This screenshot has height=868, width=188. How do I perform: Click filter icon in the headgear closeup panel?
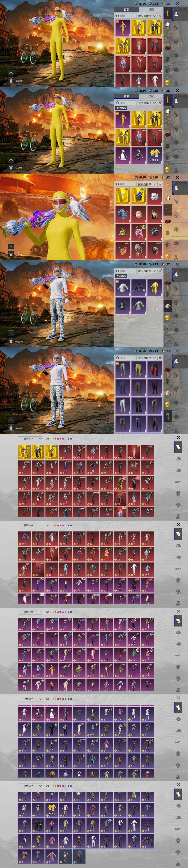(x=160, y=184)
